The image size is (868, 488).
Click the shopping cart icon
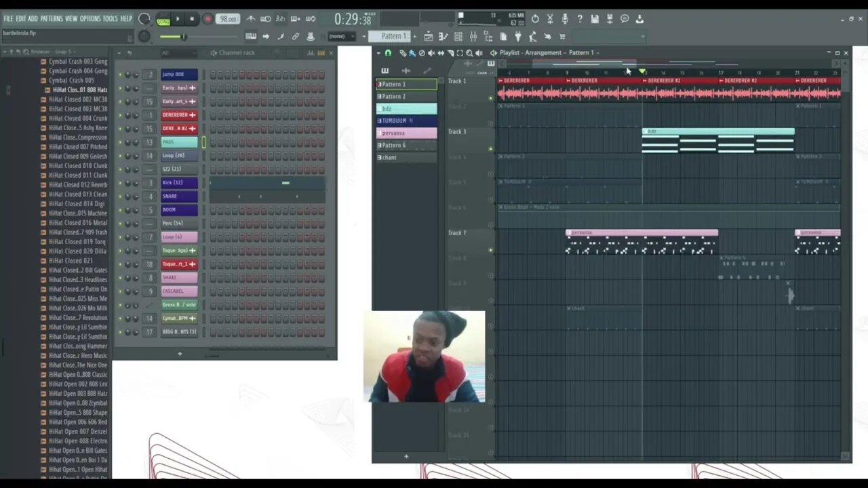tap(561, 37)
